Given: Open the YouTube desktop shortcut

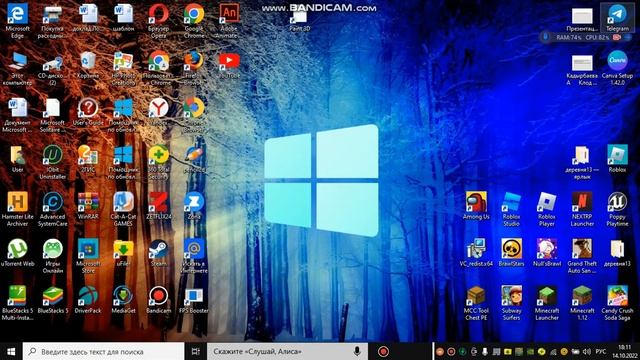Looking at the screenshot, I should coord(229,62).
